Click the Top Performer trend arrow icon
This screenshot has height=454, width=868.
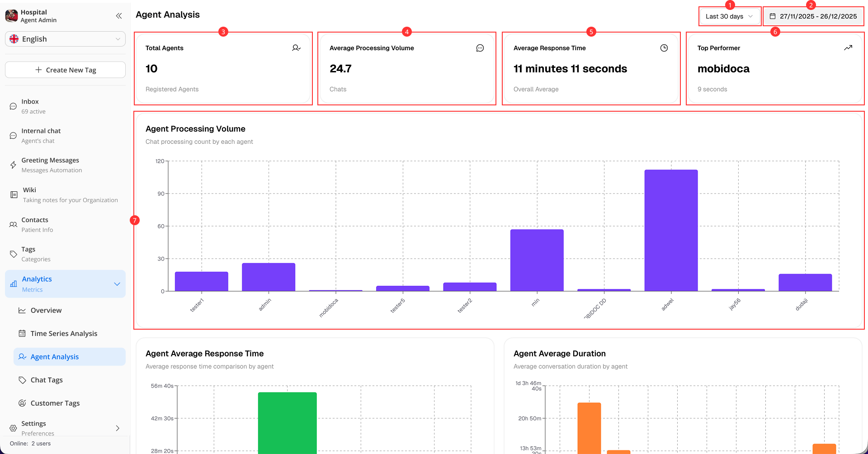848,48
